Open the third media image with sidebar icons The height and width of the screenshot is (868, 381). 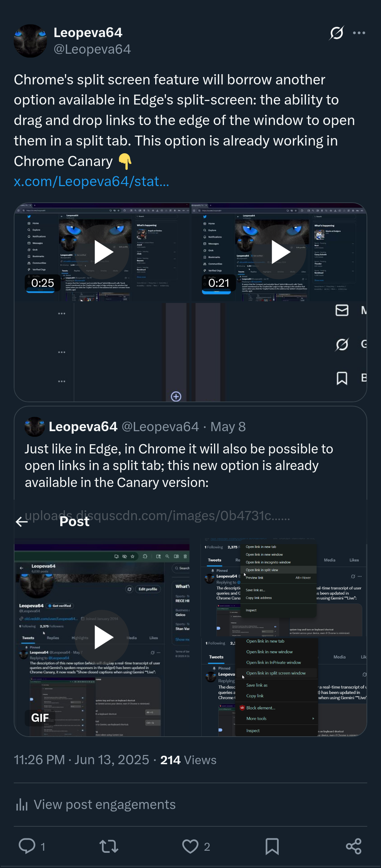click(190, 352)
